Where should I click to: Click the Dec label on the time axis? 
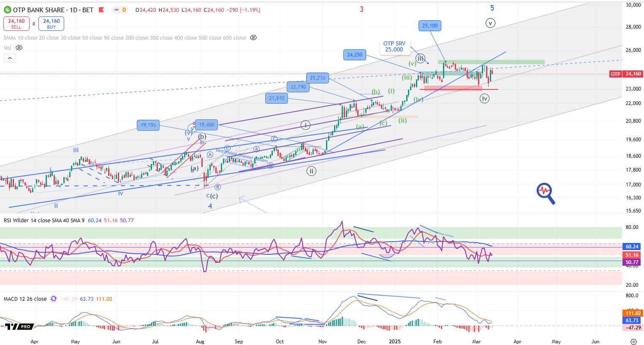point(361,341)
